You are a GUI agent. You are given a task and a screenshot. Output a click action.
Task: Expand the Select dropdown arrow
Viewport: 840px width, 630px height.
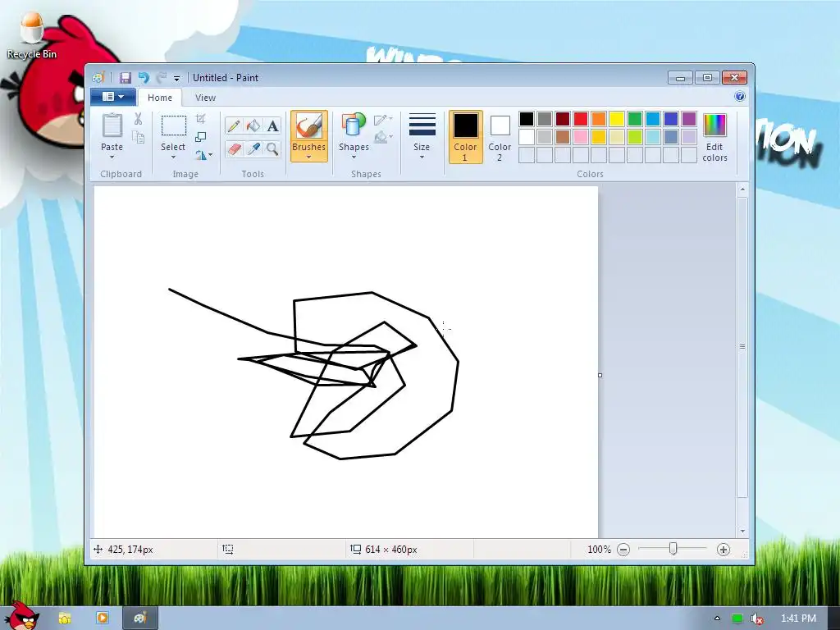(x=173, y=157)
